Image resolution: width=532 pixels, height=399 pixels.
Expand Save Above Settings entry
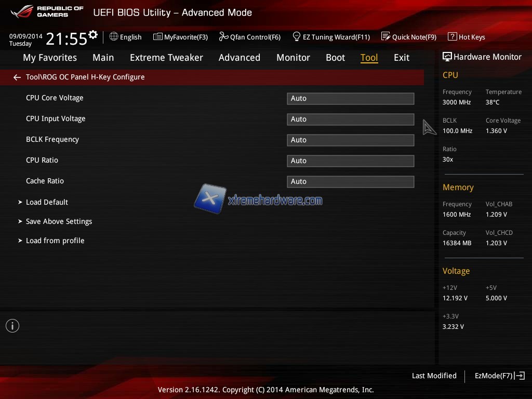click(59, 221)
